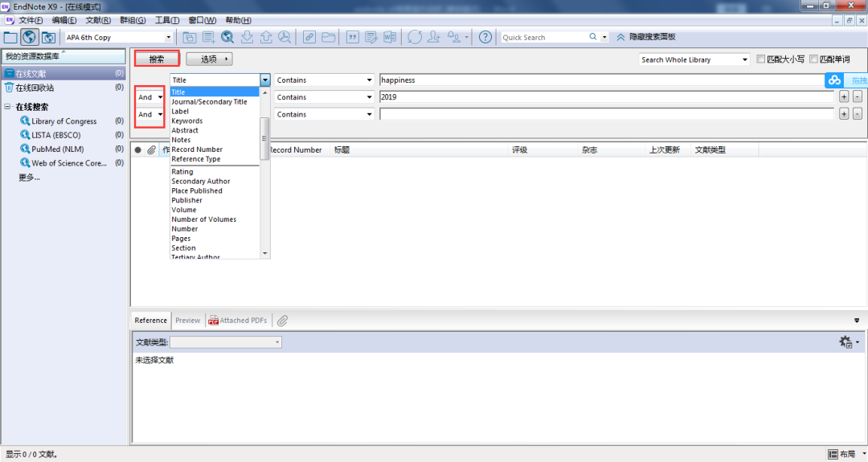The width and height of the screenshot is (868, 462).
Task: Switch to Integrated Library & Online mode icon
Action: coord(48,37)
